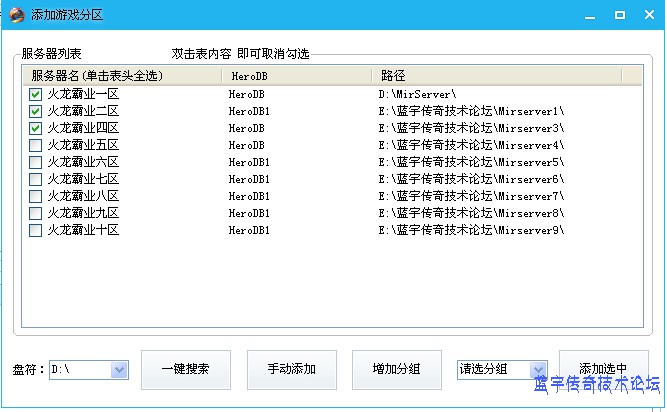
Task: Tick the 火龙霸业五区 checkbox
Action: click(36, 145)
